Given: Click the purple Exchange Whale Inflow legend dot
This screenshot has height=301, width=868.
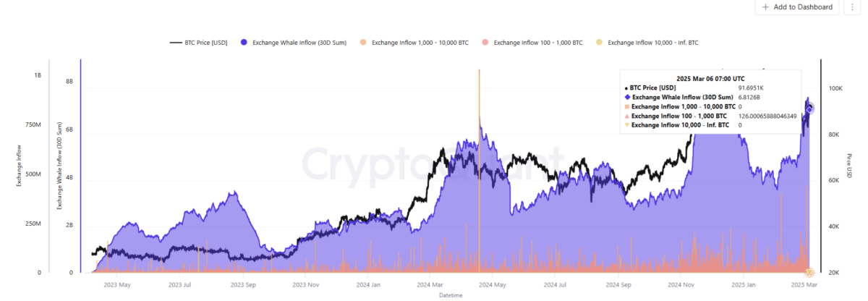Looking at the screenshot, I should 243,43.
